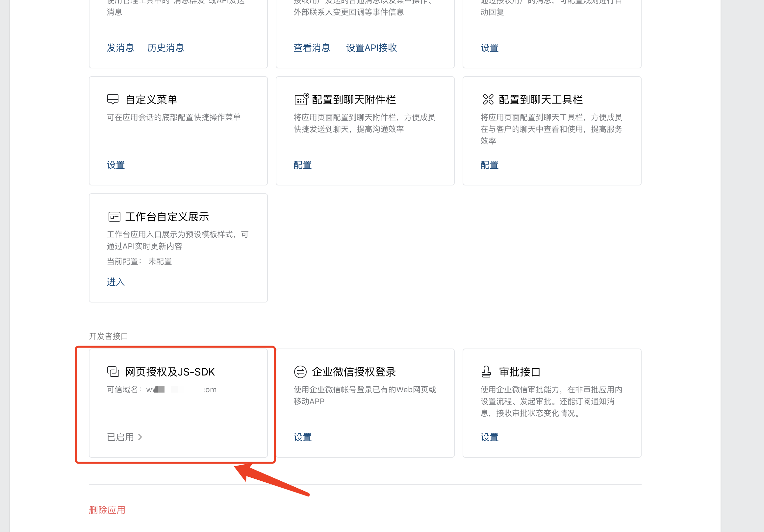Viewport: 764px width, 532px height.
Task: Open 设置API接收 link
Action: click(371, 48)
